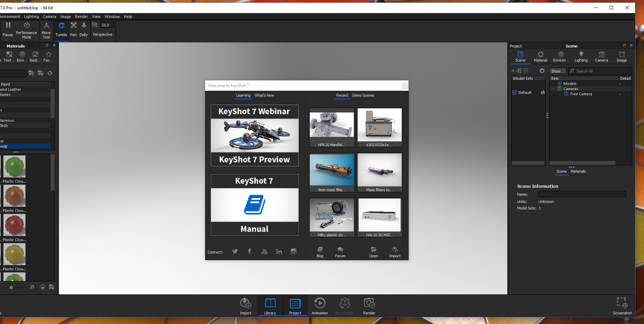This screenshot has height=324, width=644.
Task: Visit the Blog from welcome dialog
Action: click(320, 252)
